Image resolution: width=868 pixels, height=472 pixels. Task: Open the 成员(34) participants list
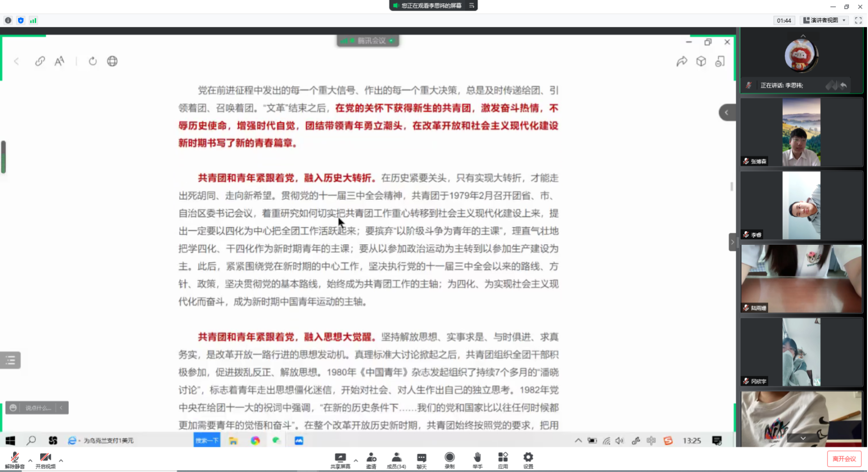click(396, 459)
